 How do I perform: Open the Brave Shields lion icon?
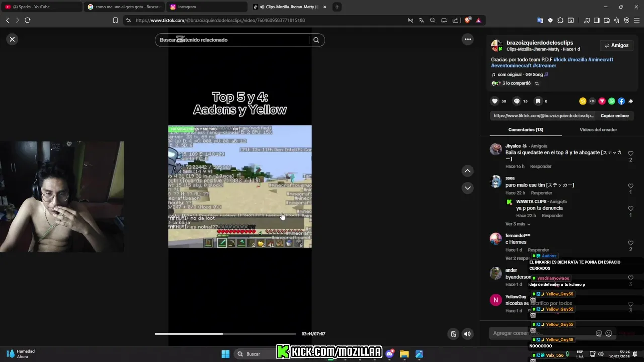(x=467, y=20)
